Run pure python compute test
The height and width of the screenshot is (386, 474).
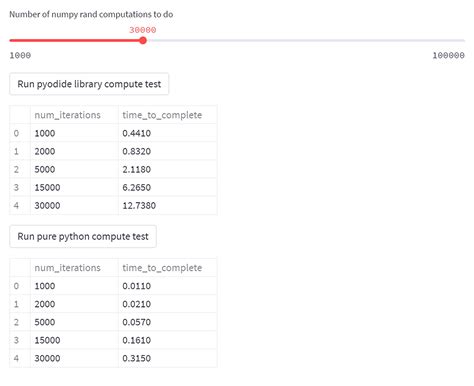coord(83,237)
